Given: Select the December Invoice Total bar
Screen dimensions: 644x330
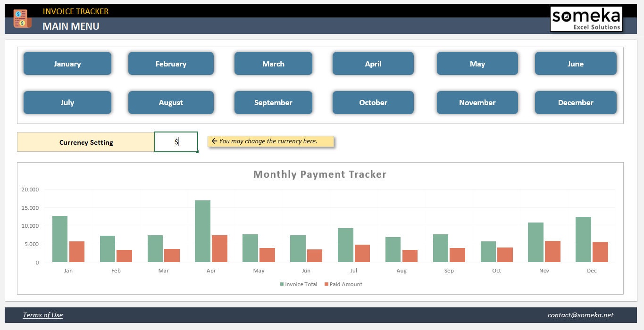Looking at the screenshot, I should click(583, 239).
